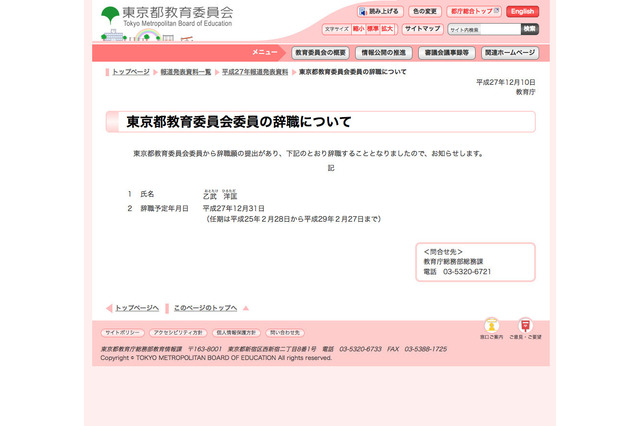Set text size to 拡大

coord(387,29)
